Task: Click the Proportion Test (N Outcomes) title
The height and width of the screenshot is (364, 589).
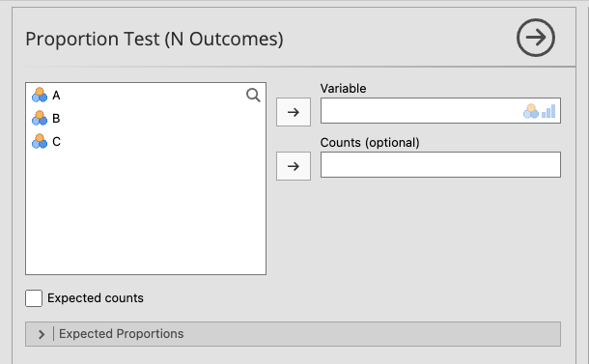Action: point(154,39)
